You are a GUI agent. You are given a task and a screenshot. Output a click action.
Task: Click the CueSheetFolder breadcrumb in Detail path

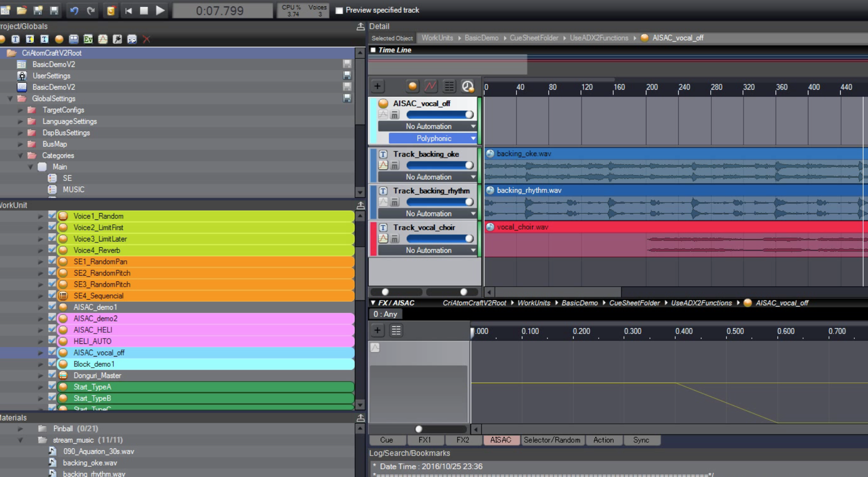coord(534,38)
